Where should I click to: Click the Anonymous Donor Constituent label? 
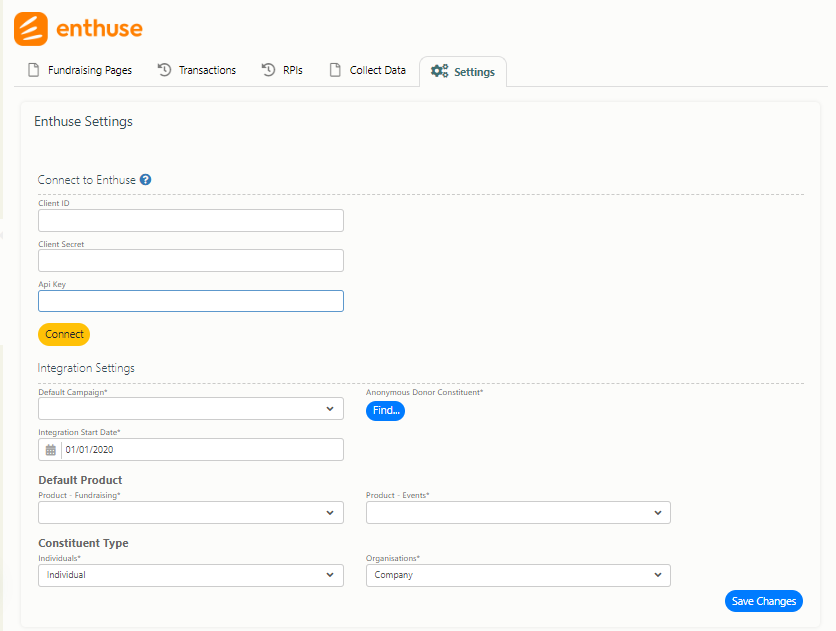pos(424,392)
